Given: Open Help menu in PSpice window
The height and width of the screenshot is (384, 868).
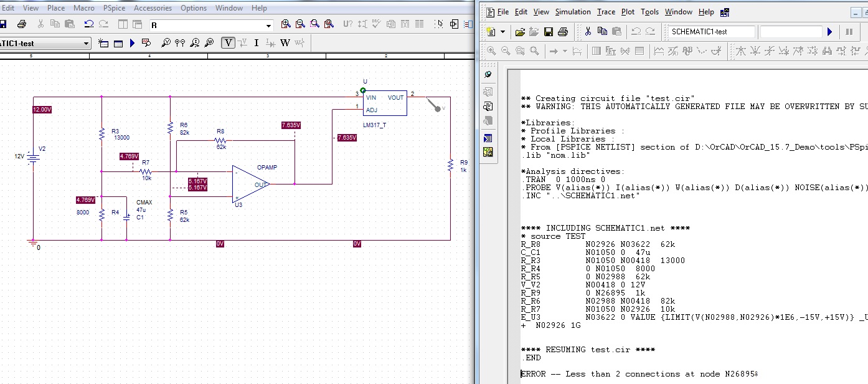Looking at the screenshot, I should (x=706, y=12).
